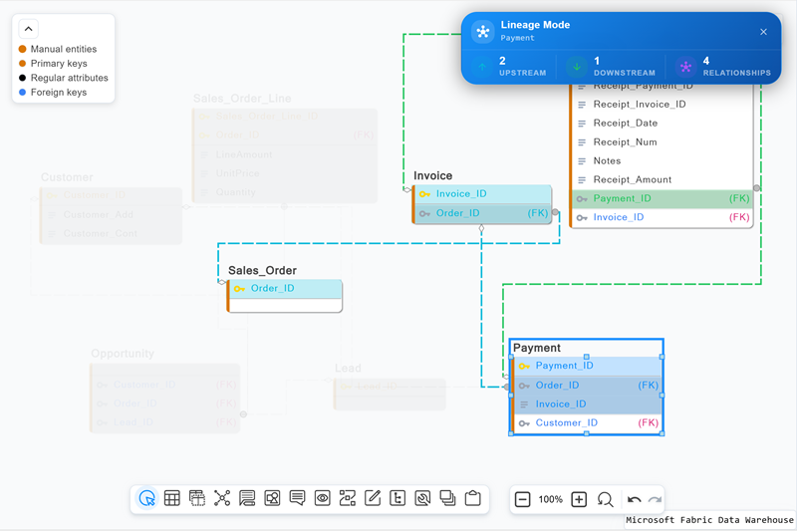The image size is (797, 532).
Task: Click the edit pencil tool
Action: [x=373, y=498]
